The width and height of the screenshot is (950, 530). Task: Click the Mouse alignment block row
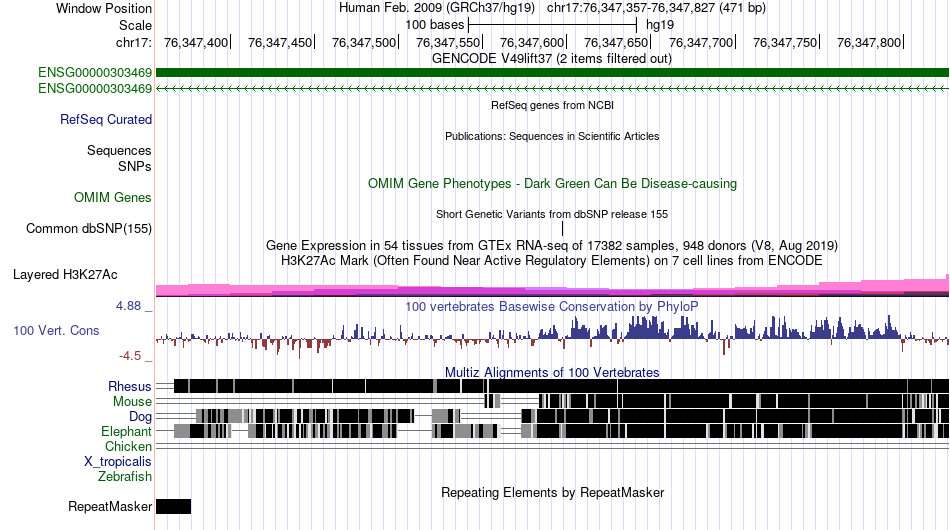(717, 401)
